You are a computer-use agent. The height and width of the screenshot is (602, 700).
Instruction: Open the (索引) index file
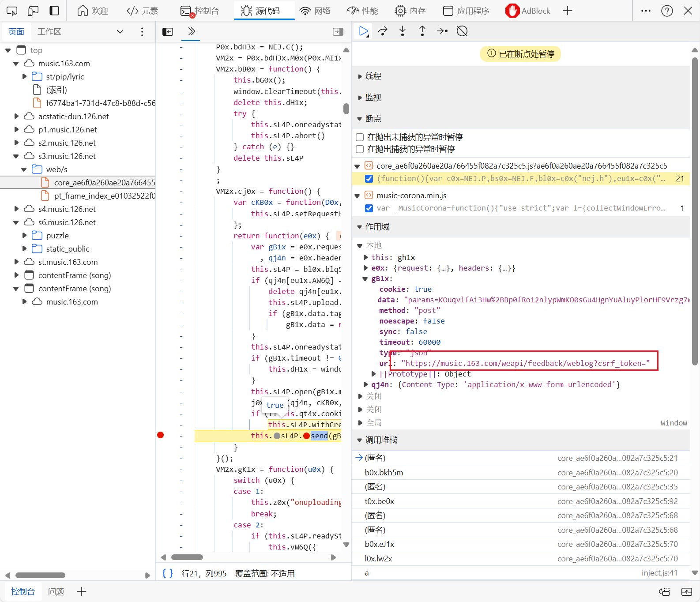pos(56,90)
